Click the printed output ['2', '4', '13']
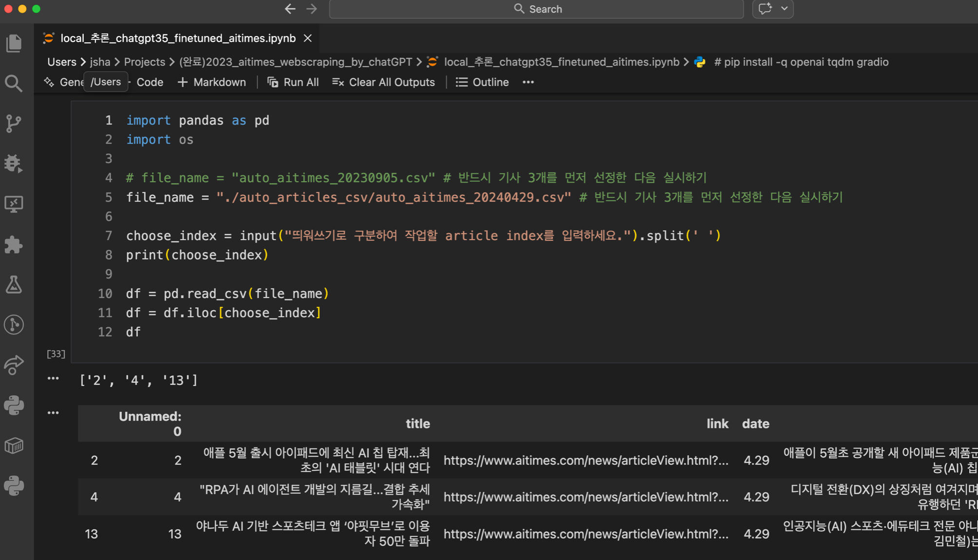The height and width of the screenshot is (560, 978). 138,380
